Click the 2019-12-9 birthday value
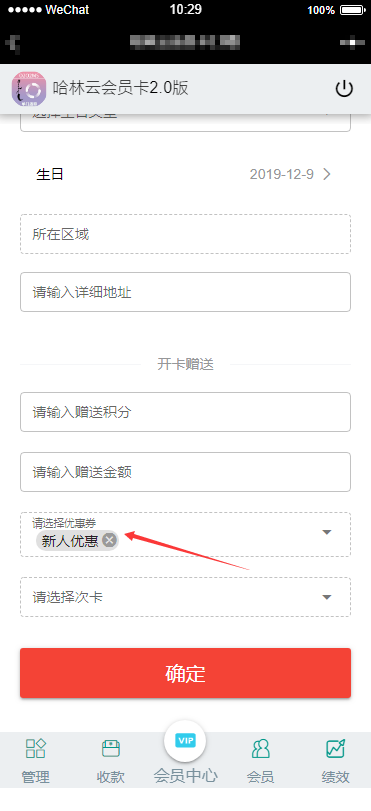 coord(281,174)
